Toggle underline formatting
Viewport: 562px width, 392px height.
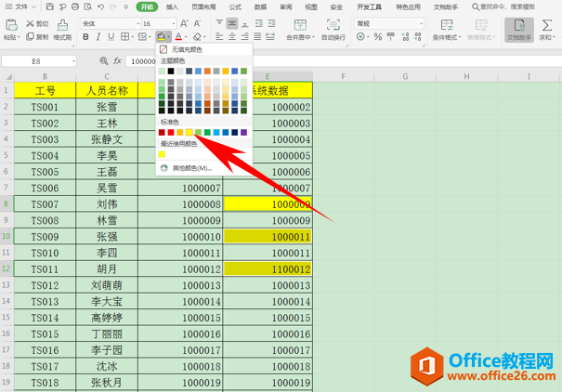pyautogui.click(x=111, y=36)
